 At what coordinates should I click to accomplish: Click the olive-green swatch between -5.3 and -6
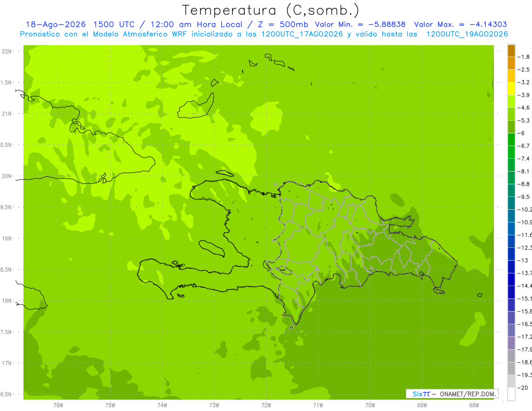coord(511,127)
